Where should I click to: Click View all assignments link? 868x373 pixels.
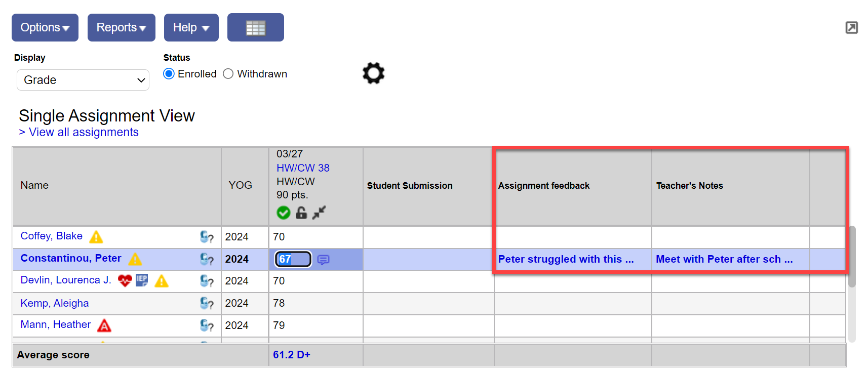click(x=84, y=132)
